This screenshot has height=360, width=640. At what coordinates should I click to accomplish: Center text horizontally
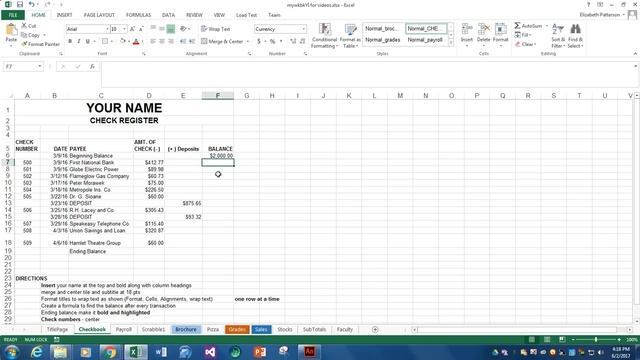162,41
